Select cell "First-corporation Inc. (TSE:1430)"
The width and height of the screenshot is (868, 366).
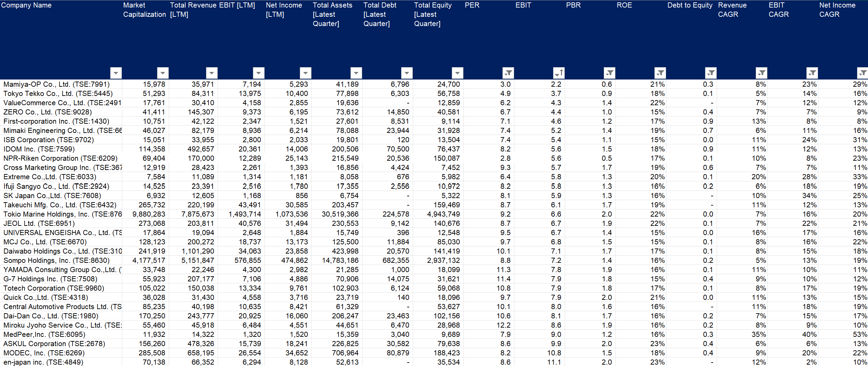pyautogui.click(x=61, y=121)
